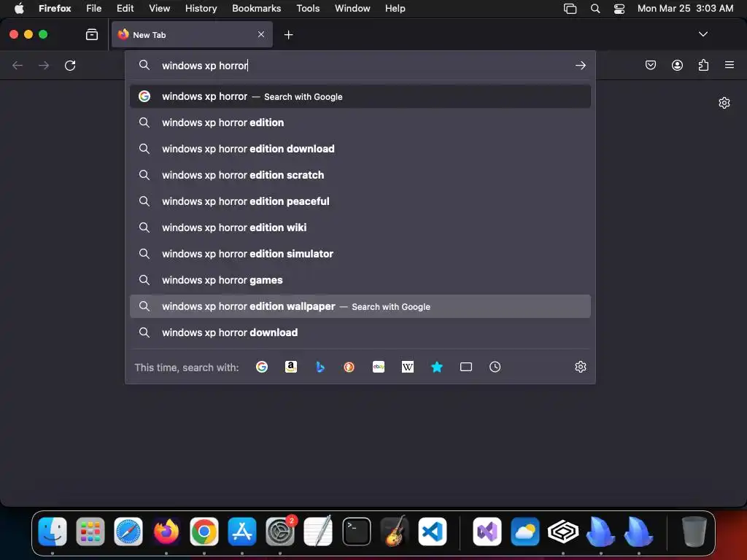Image resolution: width=747 pixels, height=560 pixels.
Task: Choose suggestion 'windows xp horror edition'
Action: [360, 122]
